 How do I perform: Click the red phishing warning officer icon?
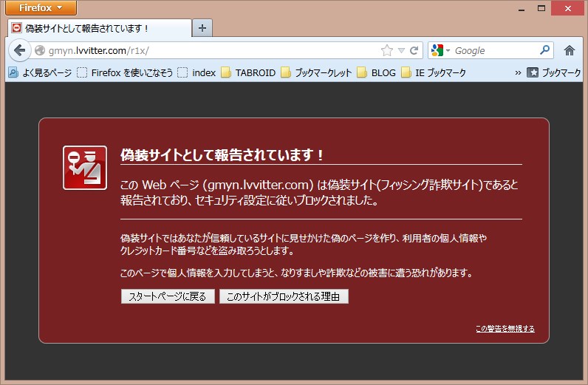[x=85, y=168]
